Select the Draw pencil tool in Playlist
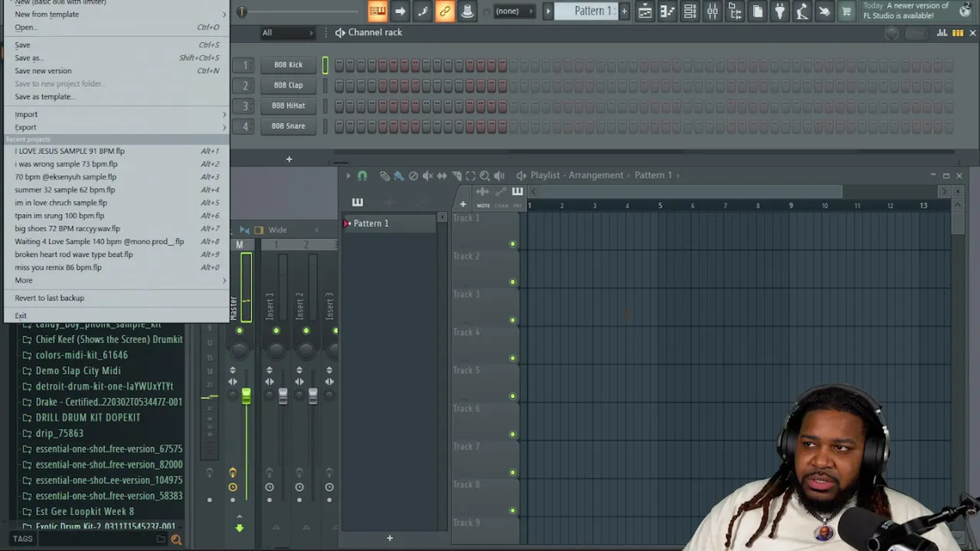 point(384,175)
